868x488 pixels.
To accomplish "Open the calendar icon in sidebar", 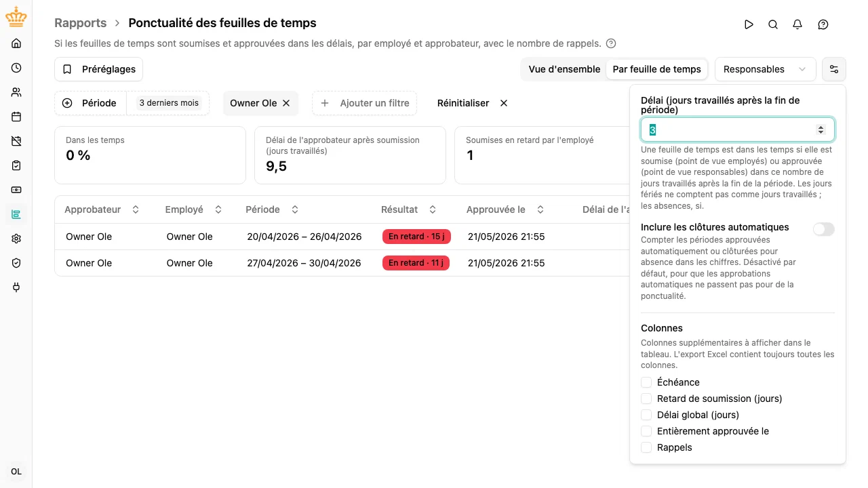I will [16, 117].
